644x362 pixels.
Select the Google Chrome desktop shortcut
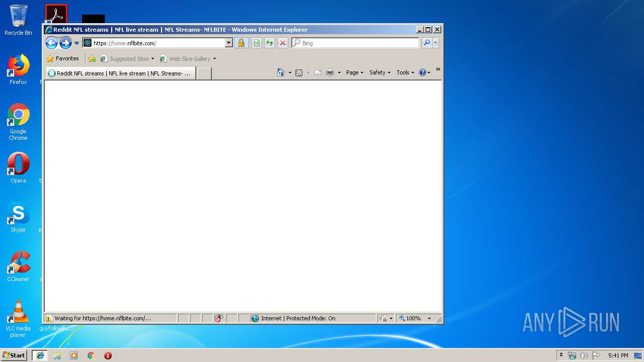(x=18, y=122)
